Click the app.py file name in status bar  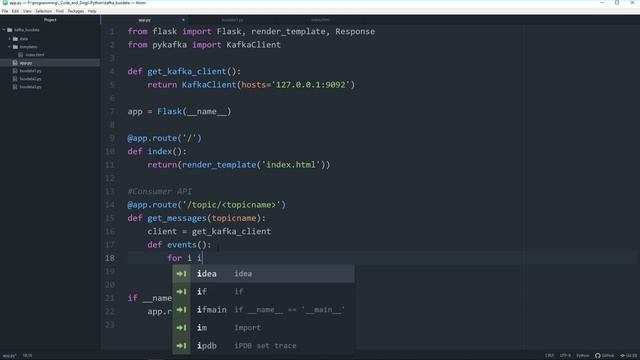pyautogui.click(x=9, y=356)
